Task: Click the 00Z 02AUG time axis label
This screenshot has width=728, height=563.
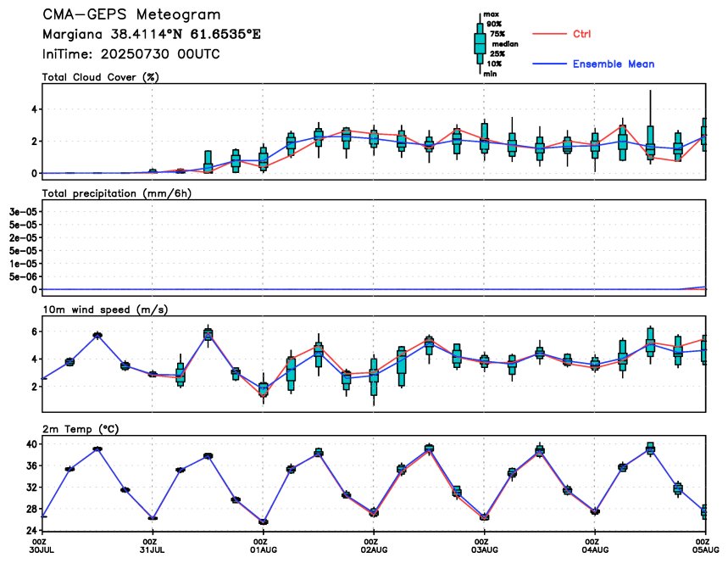Action: tap(374, 545)
